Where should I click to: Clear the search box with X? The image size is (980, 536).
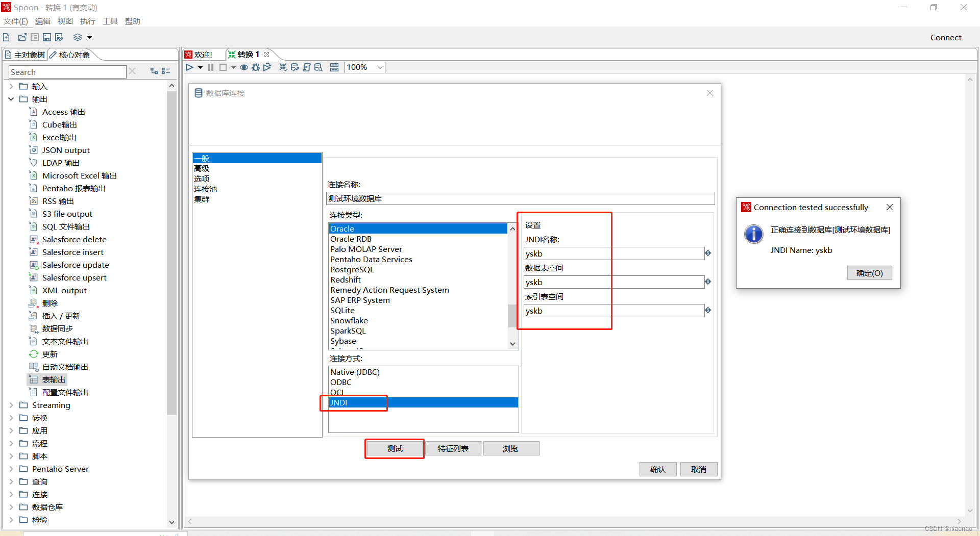[x=132, y=71]
